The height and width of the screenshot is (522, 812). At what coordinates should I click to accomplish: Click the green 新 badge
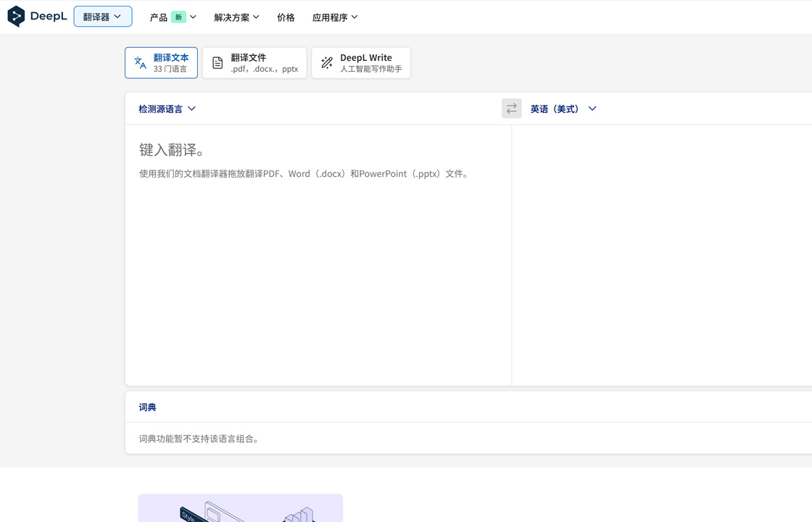(x=178, y=17)
